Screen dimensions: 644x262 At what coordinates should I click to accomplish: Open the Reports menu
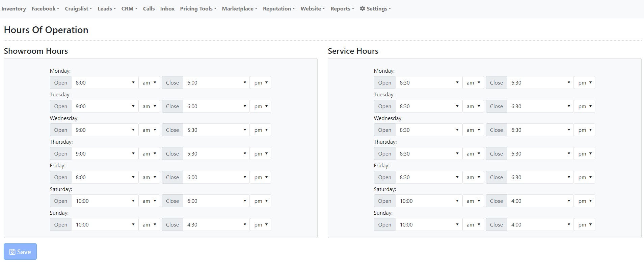342,9
